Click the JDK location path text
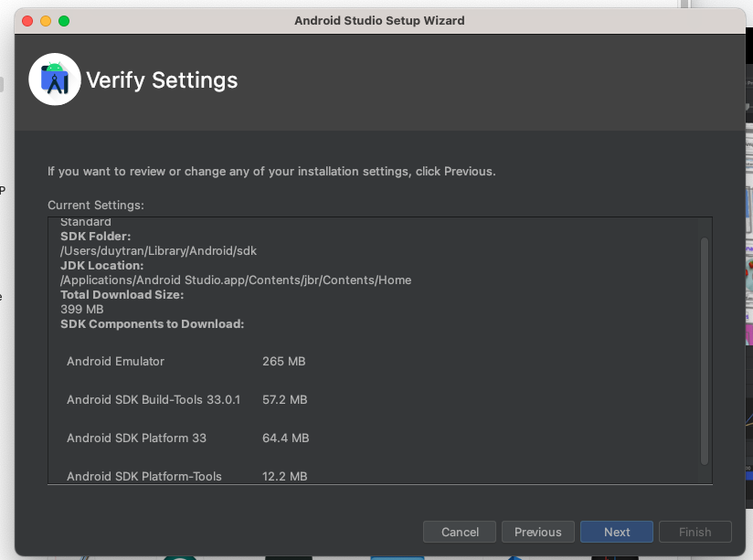This screenshot has width=753, height=560. coord(236,280)
